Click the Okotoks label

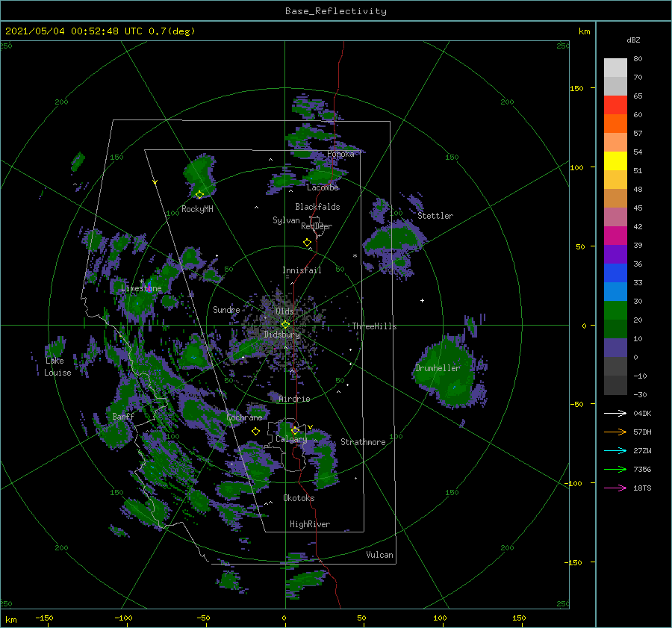[x=299, y=498]
